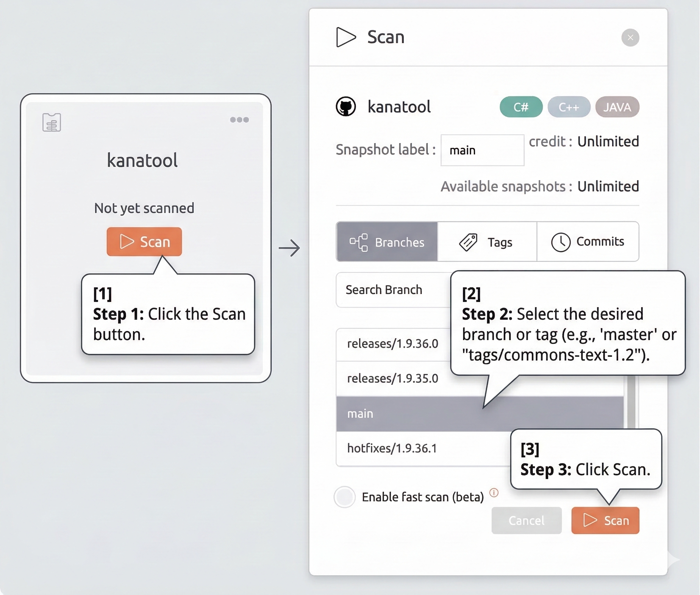Open the three-dot menu on kanatool card
The height and width of the screenshot is (595, 700).
tap(239, 120)
